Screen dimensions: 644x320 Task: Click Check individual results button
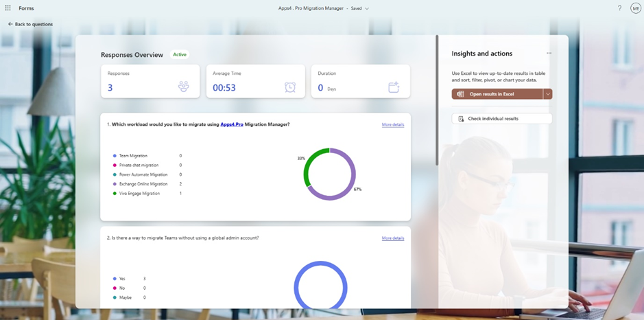[502, 119]
